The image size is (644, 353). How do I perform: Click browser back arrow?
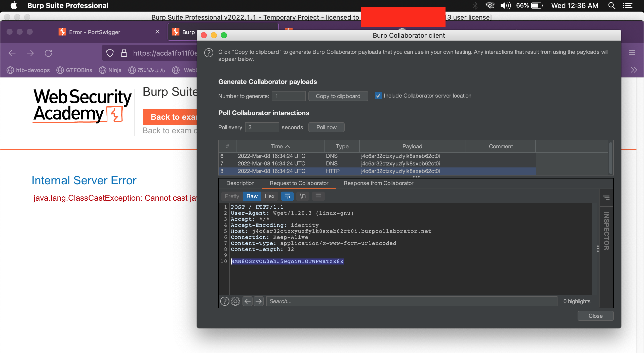pyautogui.click(x=12, y=53)
